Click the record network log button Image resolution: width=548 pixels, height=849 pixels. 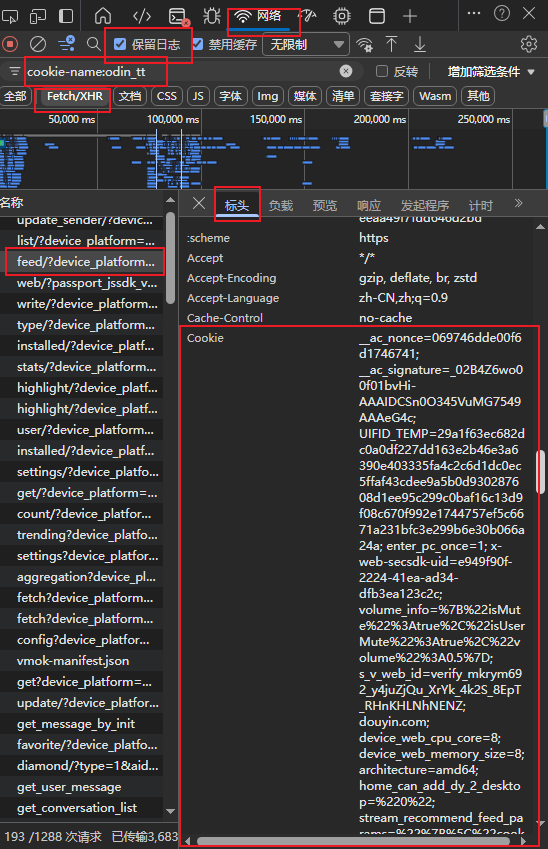10,44
